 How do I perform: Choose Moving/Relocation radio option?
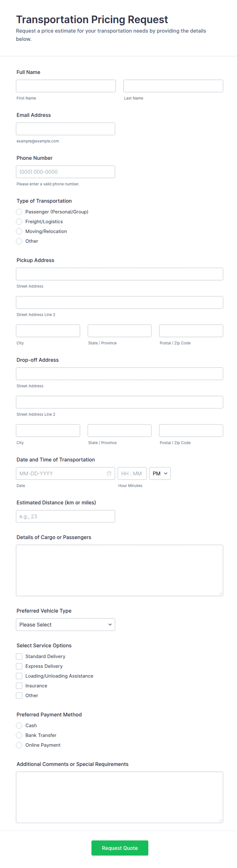coord(19,231)
